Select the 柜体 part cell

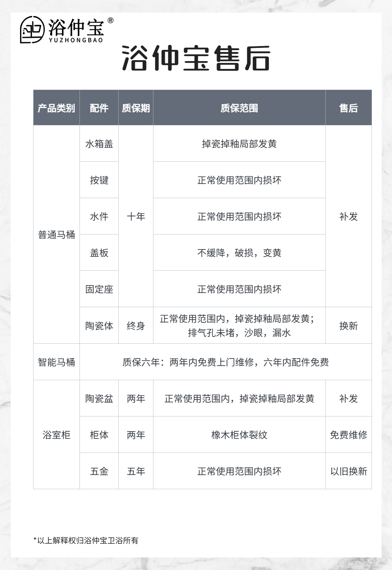[x=99, y=435]
